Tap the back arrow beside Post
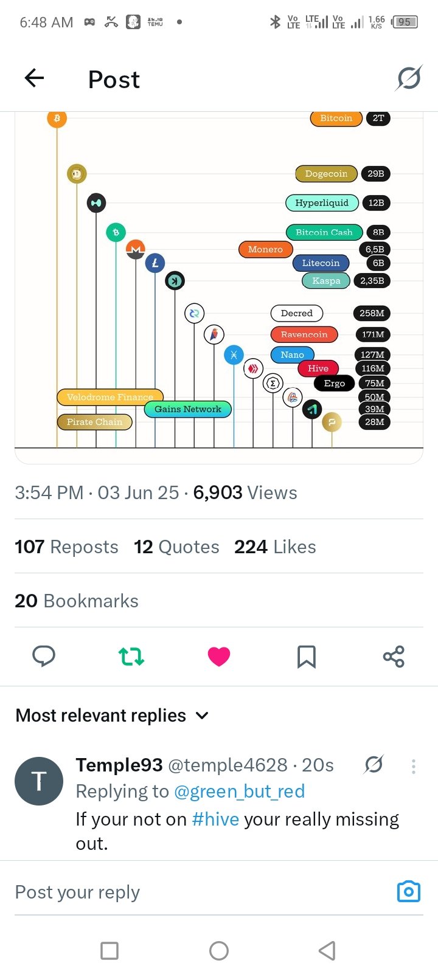This screenshot has width=438, height=980. point(34,78)
